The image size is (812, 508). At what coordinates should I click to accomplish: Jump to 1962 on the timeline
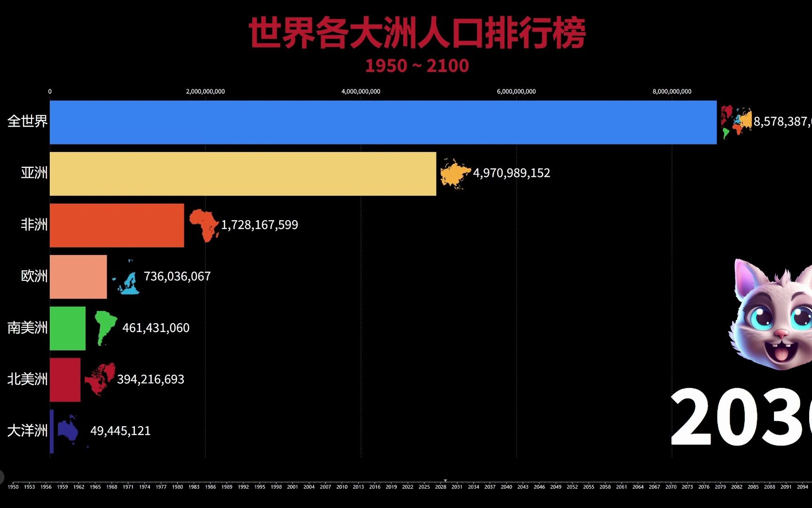79,487
